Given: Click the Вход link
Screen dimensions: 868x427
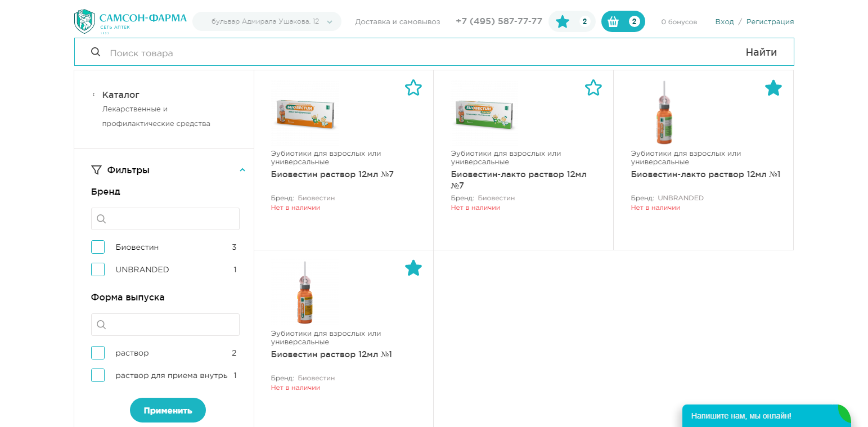Looking at the screenshot, I should 725,22.
